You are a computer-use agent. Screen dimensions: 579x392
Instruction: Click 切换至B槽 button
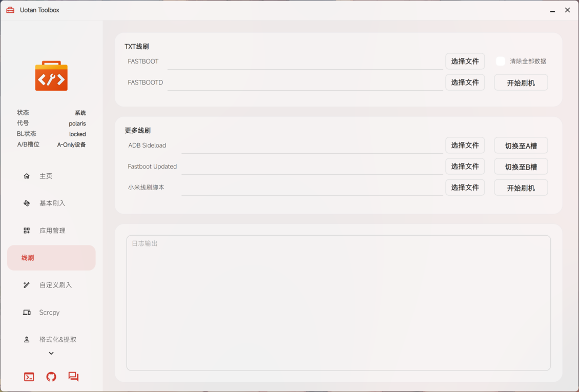point(521,166)
